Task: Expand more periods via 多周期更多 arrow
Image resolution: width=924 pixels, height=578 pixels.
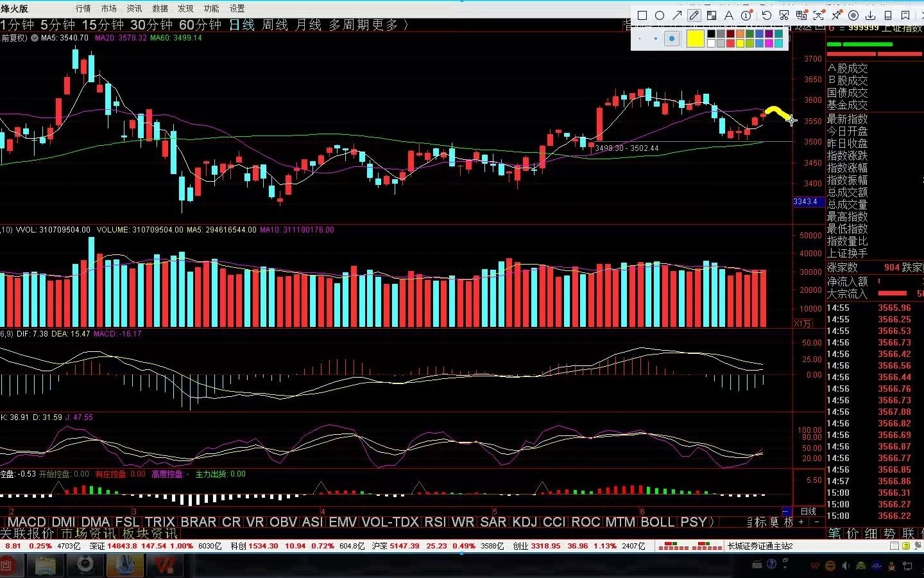Action: pos(406,25)
